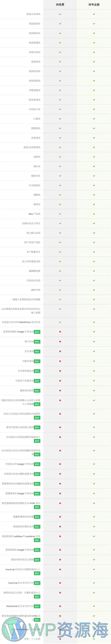
Task: Click pro-column checkmark for 信息框块
Action: tap(94, 138)
